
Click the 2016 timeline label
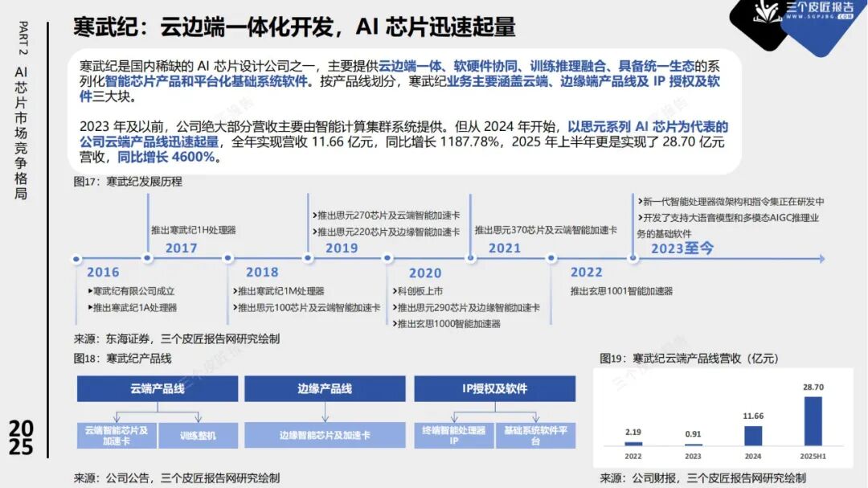[103, 272]
